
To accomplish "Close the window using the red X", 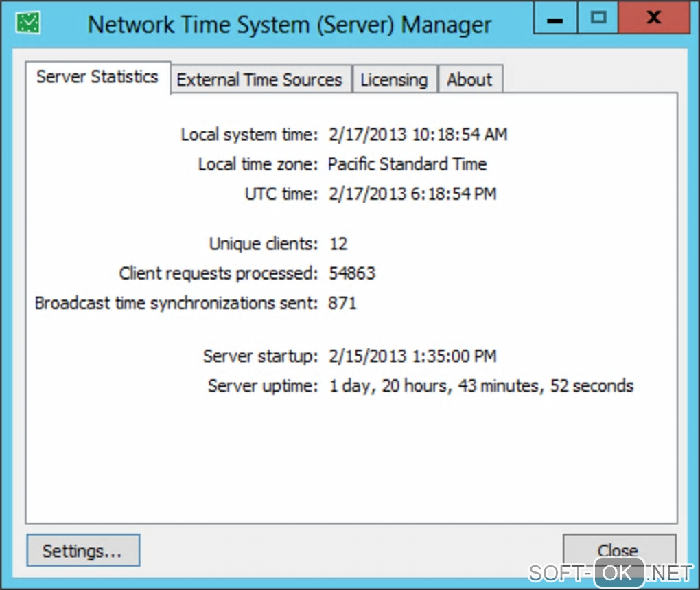I will 653,19.
